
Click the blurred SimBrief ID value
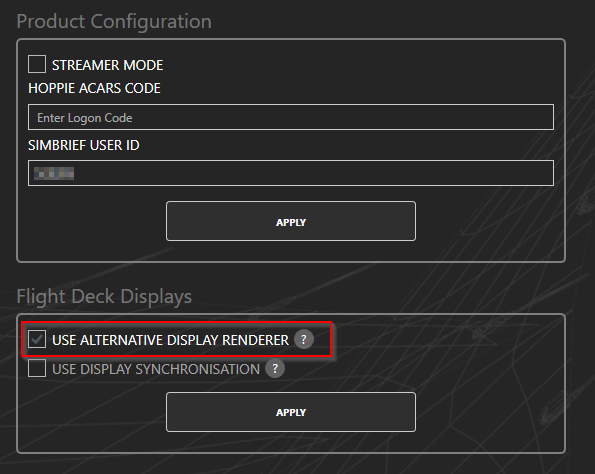pyautogui.click(x=54, y=173)
